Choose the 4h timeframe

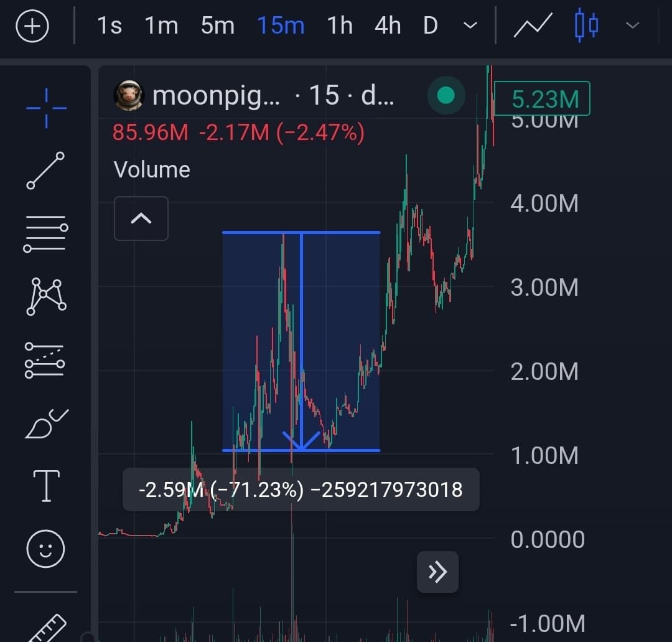pos(388,26)
